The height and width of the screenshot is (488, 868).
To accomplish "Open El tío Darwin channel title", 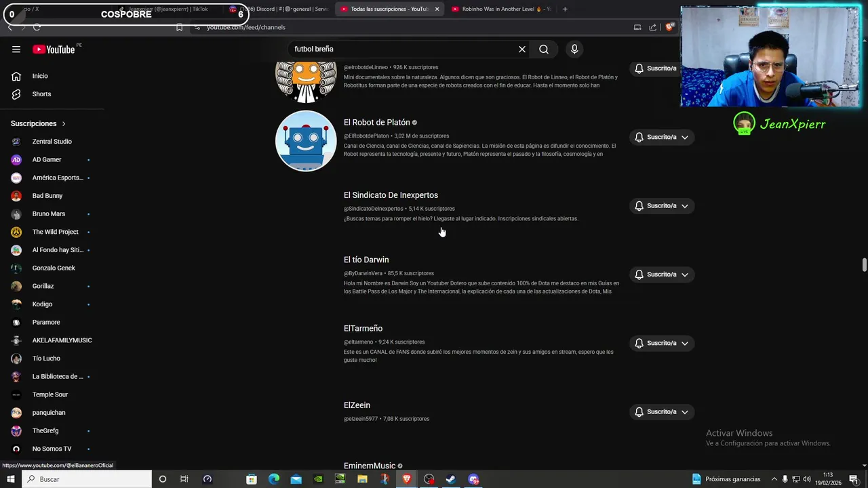I will coord(366,260).
